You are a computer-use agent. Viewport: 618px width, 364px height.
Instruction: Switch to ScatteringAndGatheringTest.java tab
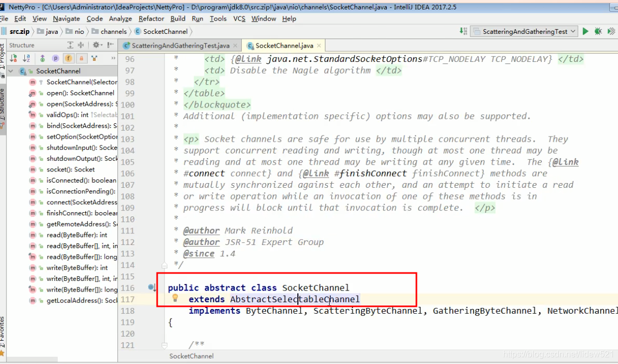click(x=180, y=46)
